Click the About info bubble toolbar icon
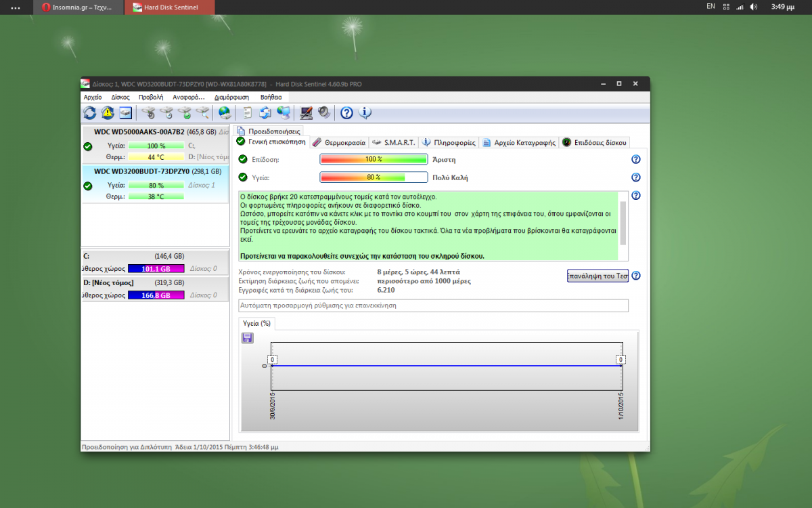Viewport: 812px width, 508px height. (365, 113)
